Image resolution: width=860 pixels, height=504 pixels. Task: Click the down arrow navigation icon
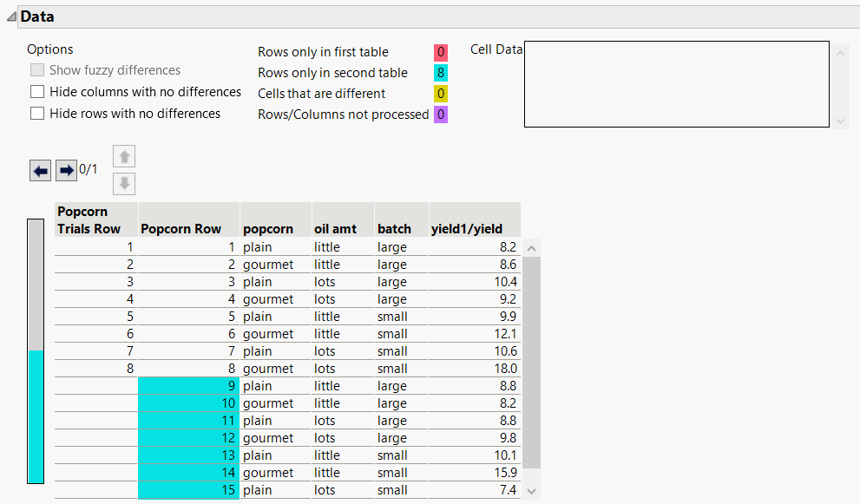pyautogui.click(x=123, y=184)
